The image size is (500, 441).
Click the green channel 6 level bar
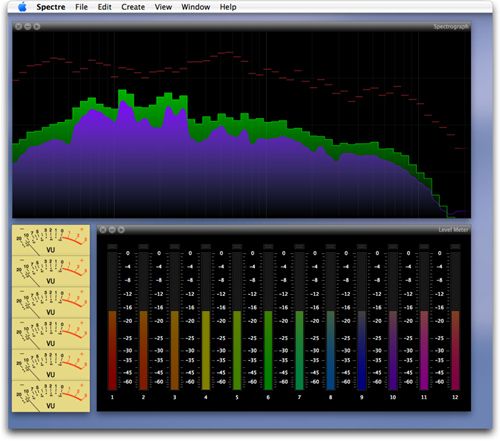pos(268,350)
